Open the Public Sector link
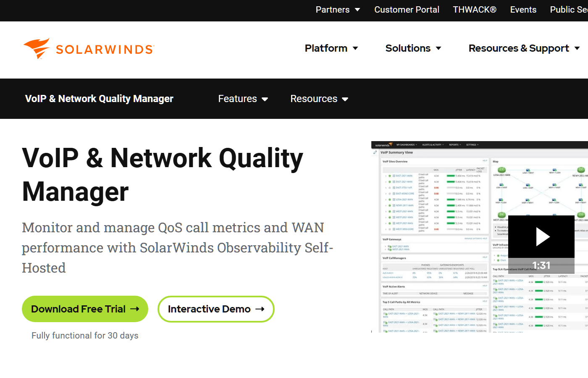 click(x=569, y=10)
